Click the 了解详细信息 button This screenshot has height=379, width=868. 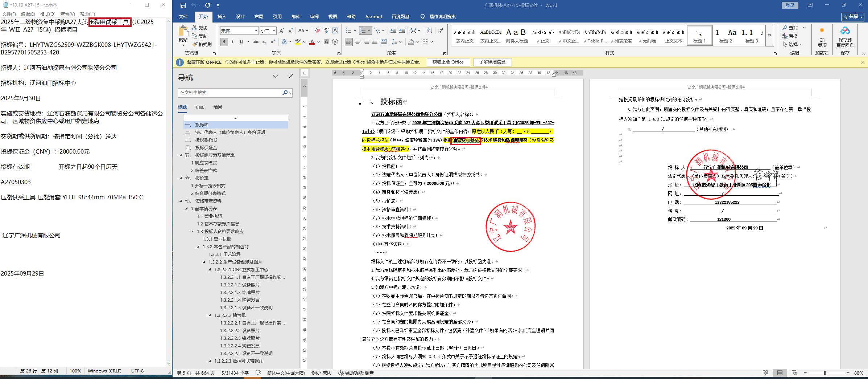pos(492,62)
